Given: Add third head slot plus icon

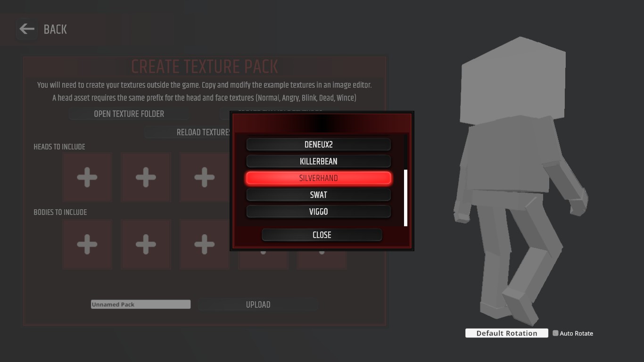Looking at the screenshot, I should (x=204, y=177).
